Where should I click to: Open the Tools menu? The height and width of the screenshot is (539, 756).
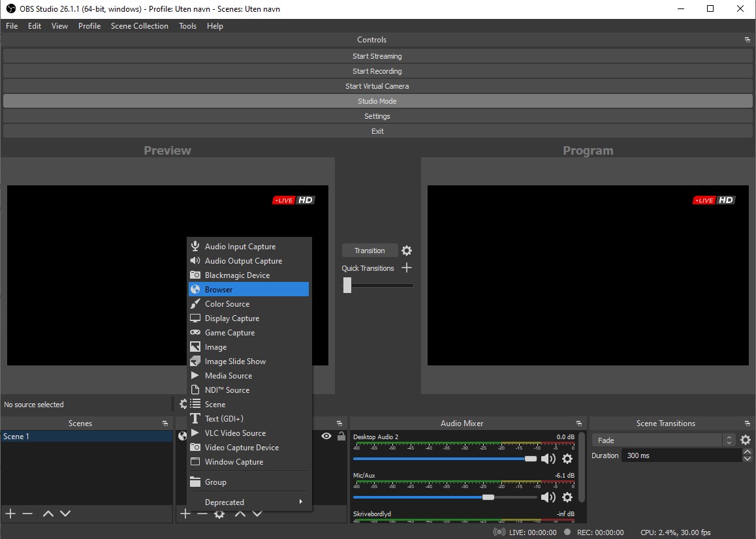click(x=187, y=26)
